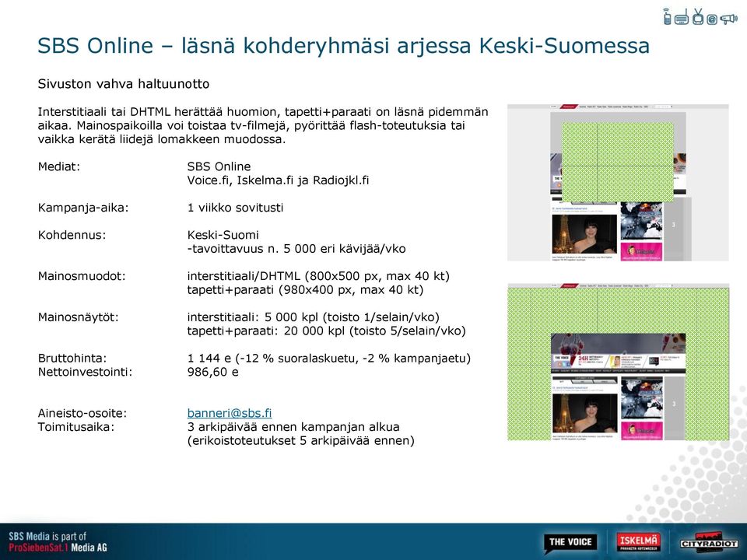Open the banneri@sbs.fi email link
Viewport: 747px width, 560px height.
(x=229, y=413)
